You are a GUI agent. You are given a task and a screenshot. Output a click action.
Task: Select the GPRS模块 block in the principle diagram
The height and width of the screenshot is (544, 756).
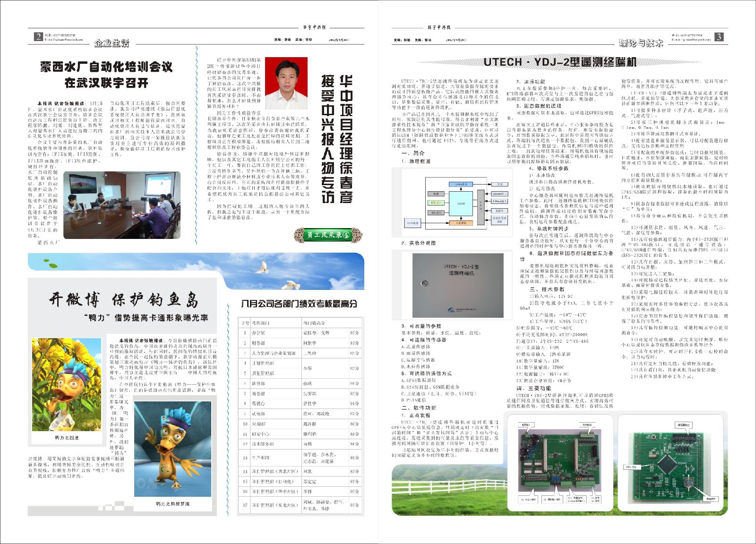pyautogui.click(x=461, y=184)
